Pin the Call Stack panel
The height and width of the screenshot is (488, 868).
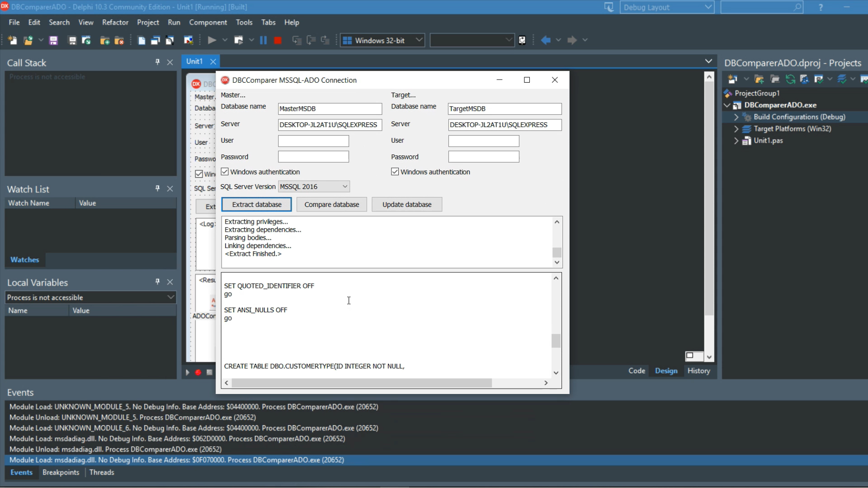[157, 62]
